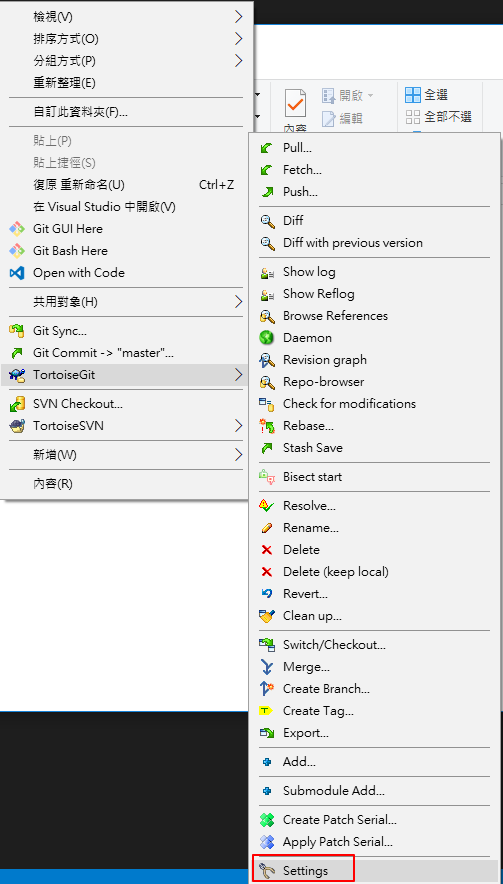This screenshot has height=884, width=503.
Task: Click the Clean up broom icon
Action: tap(267, 616)
